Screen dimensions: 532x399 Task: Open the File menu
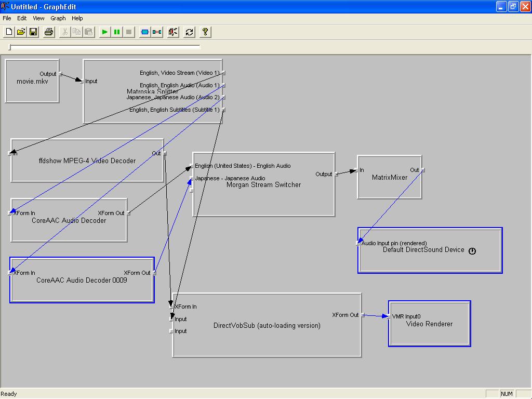click(x=7, y=18)
